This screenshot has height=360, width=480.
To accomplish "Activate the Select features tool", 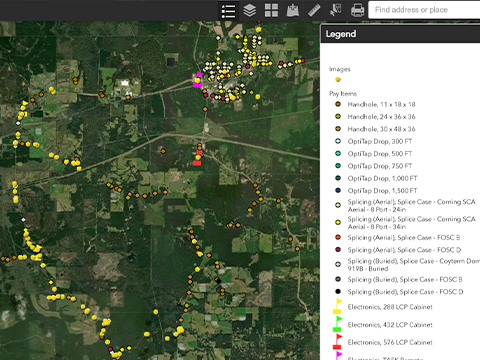I will (336, 10).
